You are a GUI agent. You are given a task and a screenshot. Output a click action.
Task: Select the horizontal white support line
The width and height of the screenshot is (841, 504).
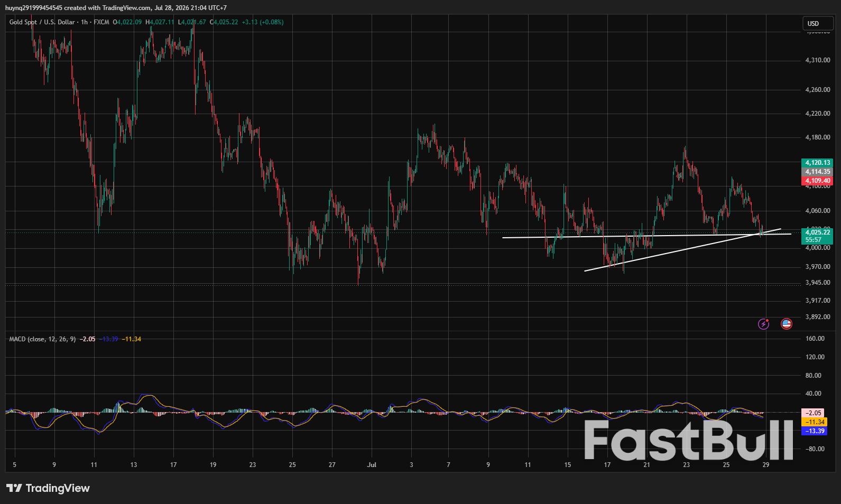point(646,236)
